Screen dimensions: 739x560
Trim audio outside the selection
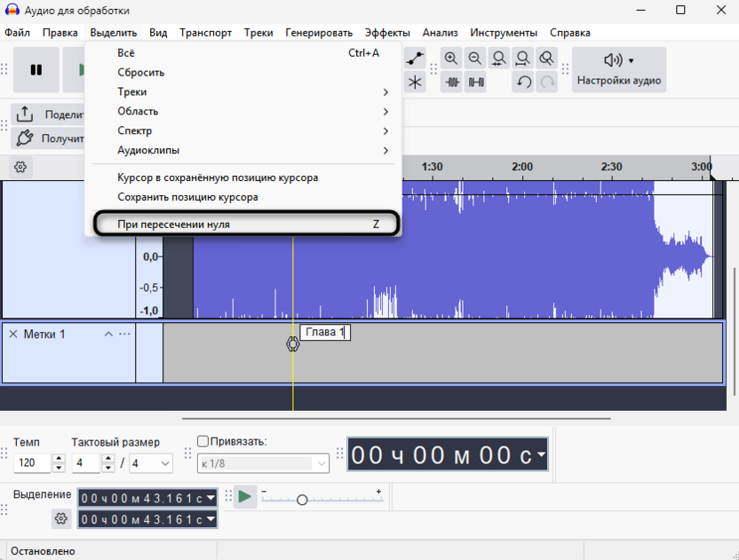coord(454,81)
